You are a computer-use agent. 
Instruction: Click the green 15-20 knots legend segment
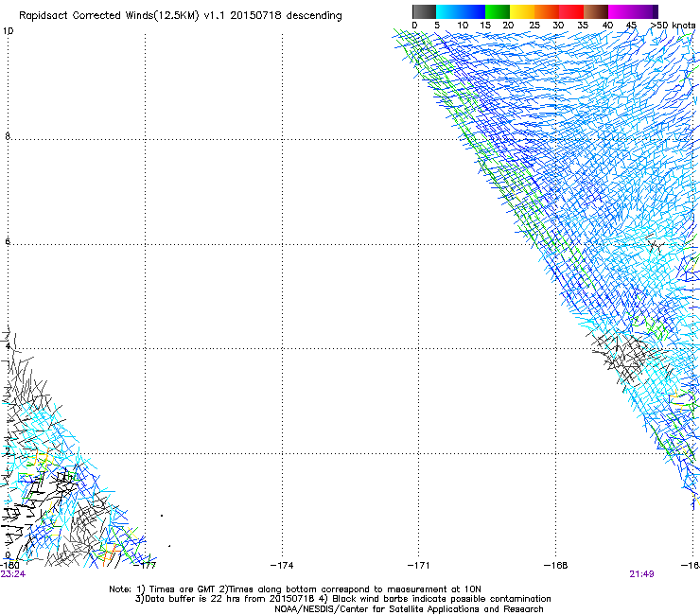click(x=498, y=11)
